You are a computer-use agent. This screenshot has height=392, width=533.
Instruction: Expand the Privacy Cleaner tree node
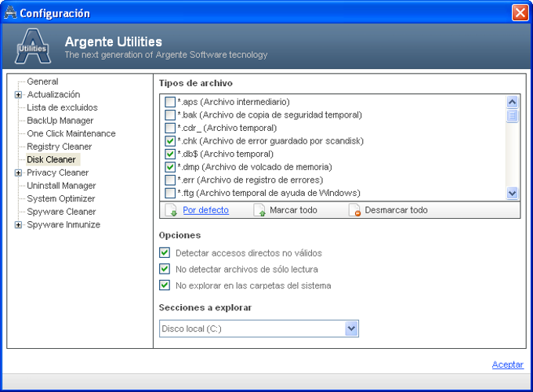(18, 172)
